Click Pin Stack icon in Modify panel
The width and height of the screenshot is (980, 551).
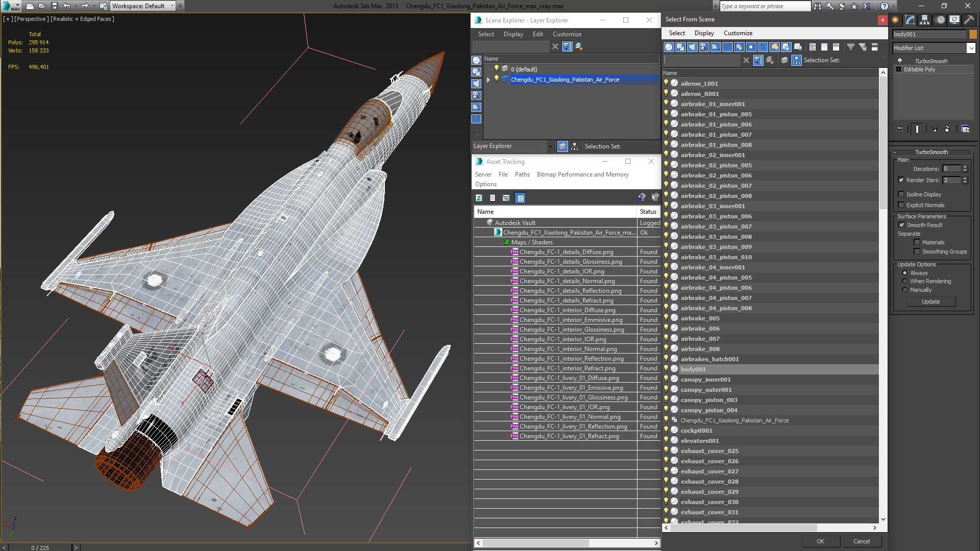pos(899,129)
